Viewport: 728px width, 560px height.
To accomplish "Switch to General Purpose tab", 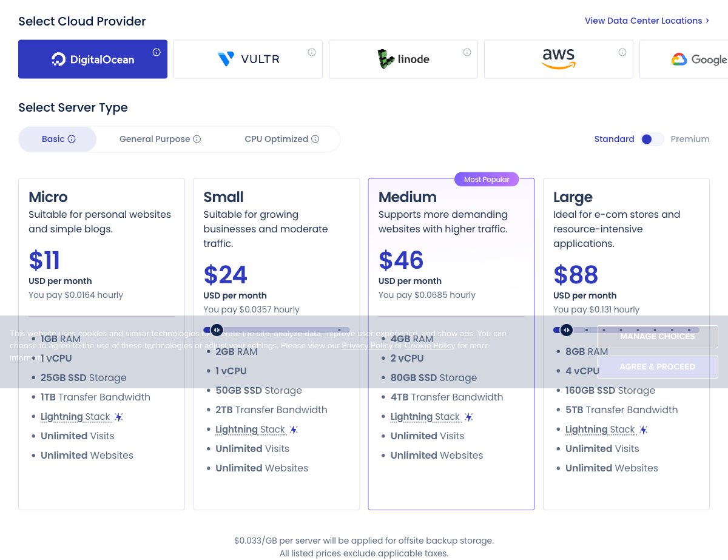I will pos(160,139).
